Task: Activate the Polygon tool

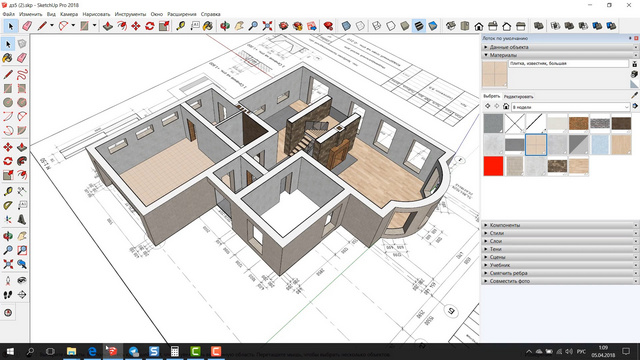Action: coord(22,102)
